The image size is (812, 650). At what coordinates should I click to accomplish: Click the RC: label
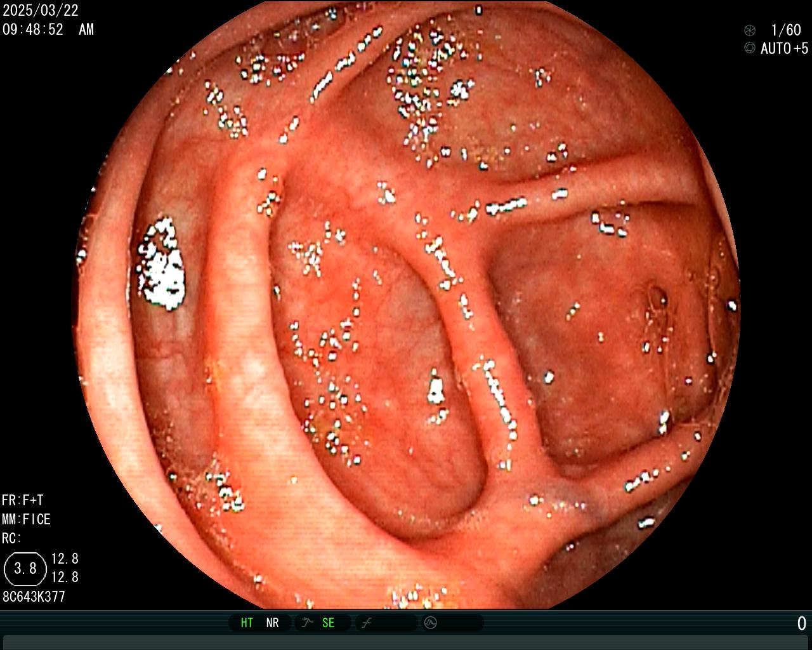point(11,538)
